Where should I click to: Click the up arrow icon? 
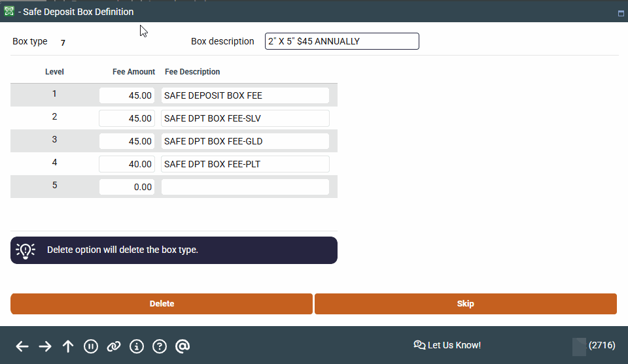pyautogui.click(x=68, y=346)
